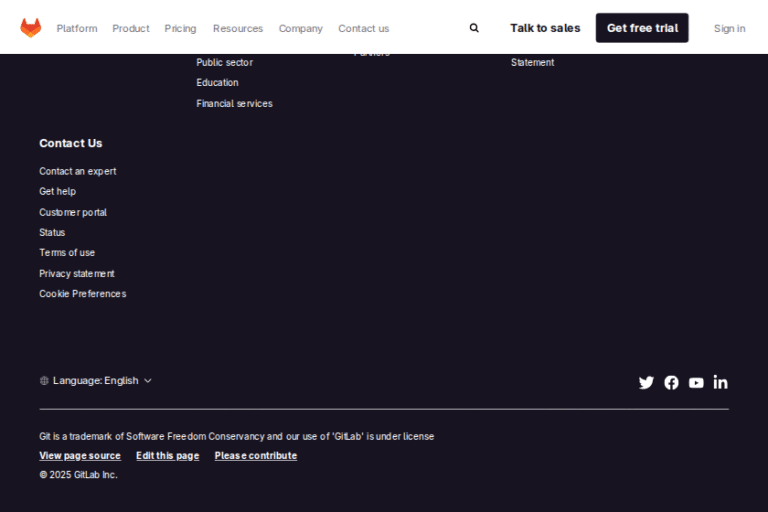
Task: Open Cookie Preferences link
Action: pos(83,293)
